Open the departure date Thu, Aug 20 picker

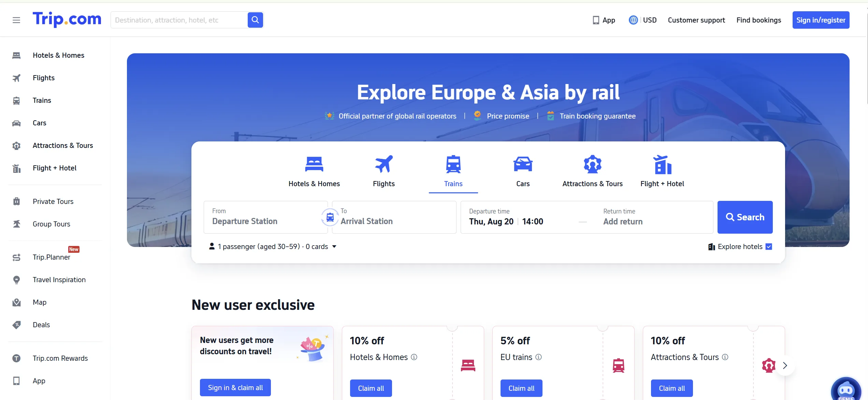coord(491,222)
